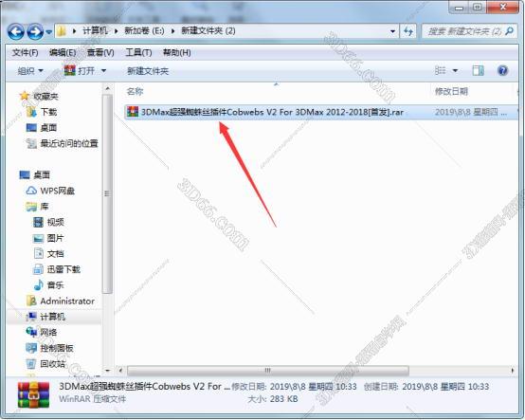Sort by the 名称 column header

click(x=135, y=91)
